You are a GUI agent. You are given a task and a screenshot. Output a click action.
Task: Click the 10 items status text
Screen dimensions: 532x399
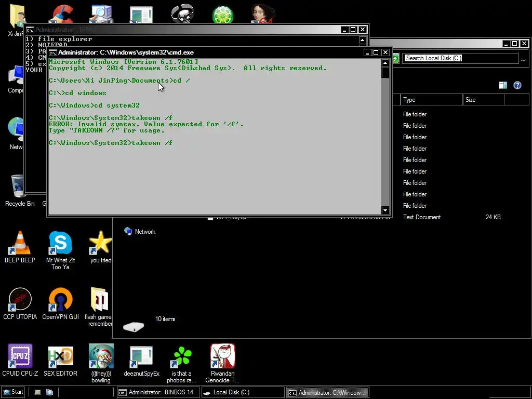(x=165, y=319)
